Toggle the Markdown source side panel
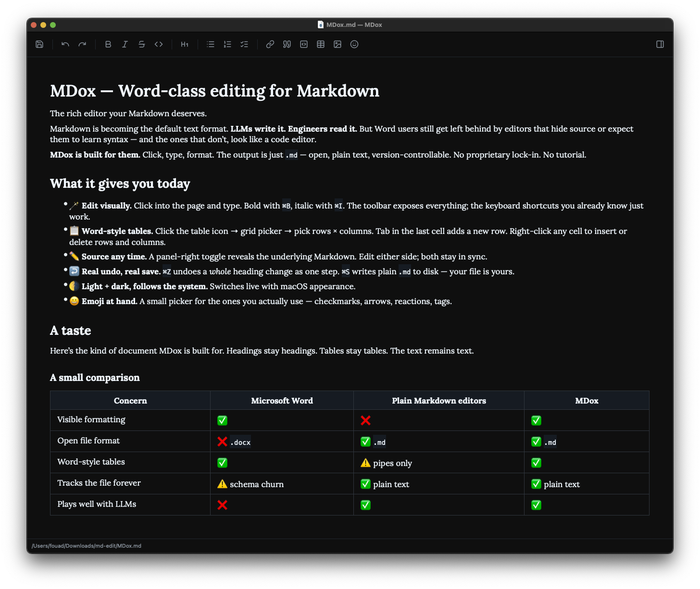Screen dimensions: 700x589 (660, 44)
